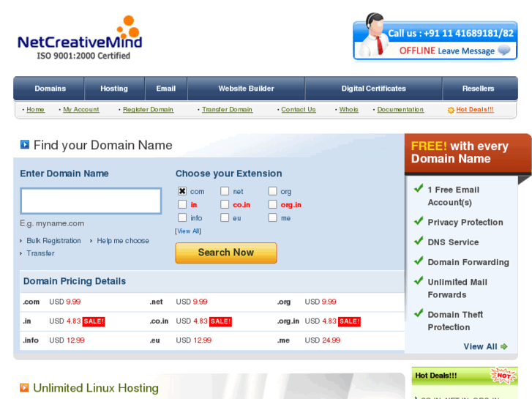This screenshot has height=399, width=532.
Task: Click the Hot Deals sun icon in navigation
Action: pos(451,110)
